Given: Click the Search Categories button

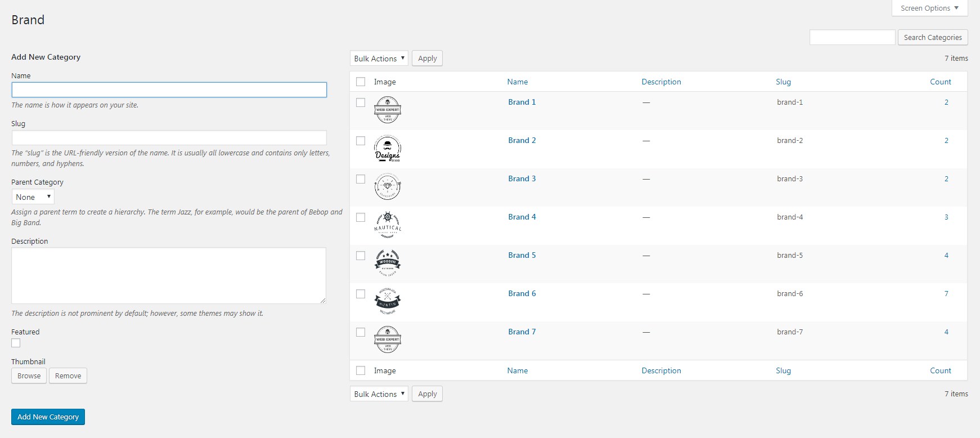Looking at the screenshot, I should point(933,37).
